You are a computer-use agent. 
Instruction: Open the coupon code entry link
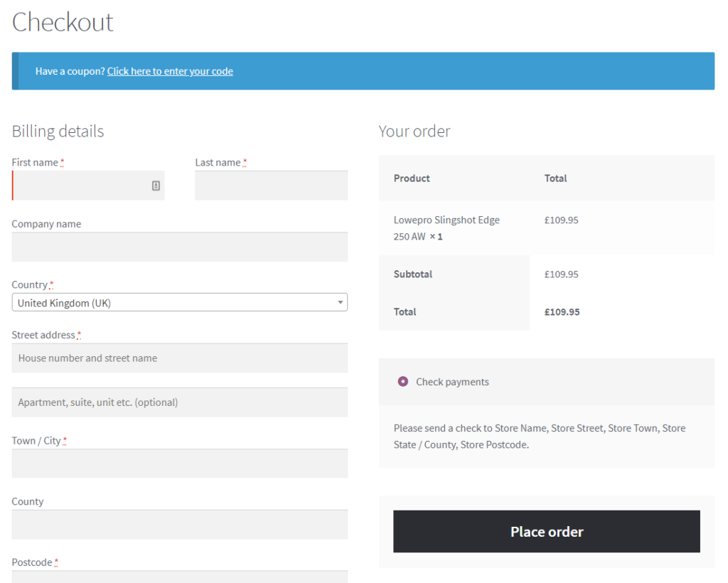[170, 71]
